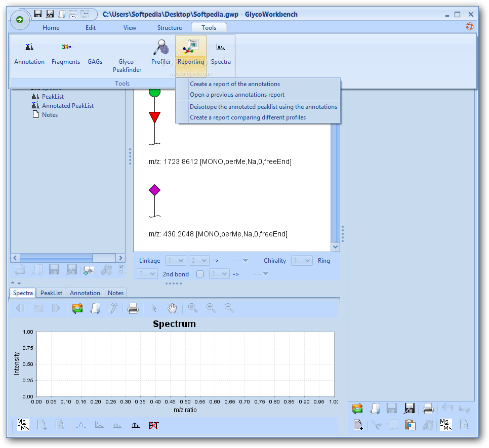
Task: Click zoom out magnifier in spectra toolbar
Action: tap(229, 308)
